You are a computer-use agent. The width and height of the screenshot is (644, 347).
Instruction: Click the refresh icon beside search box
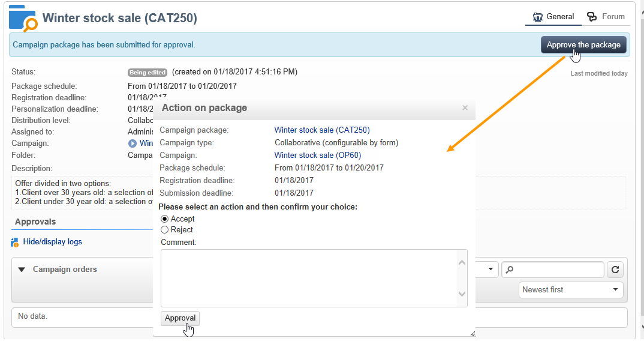click(x=615, y=270)
